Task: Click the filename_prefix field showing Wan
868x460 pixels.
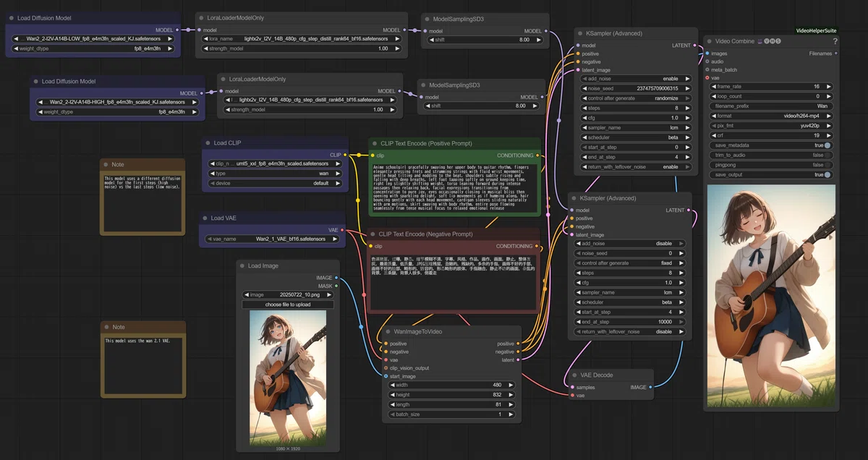Action: click(x=770, y=106)
